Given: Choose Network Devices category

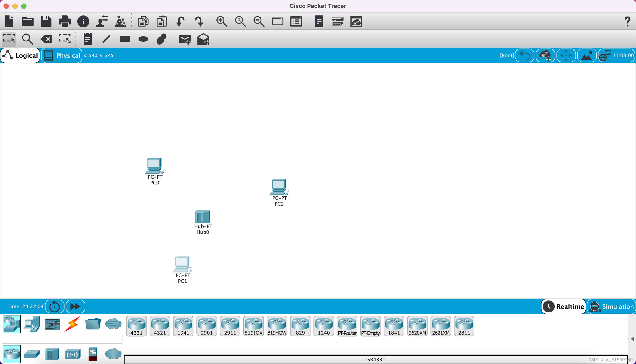Looking at the screenshot, I should pos(11,324).
